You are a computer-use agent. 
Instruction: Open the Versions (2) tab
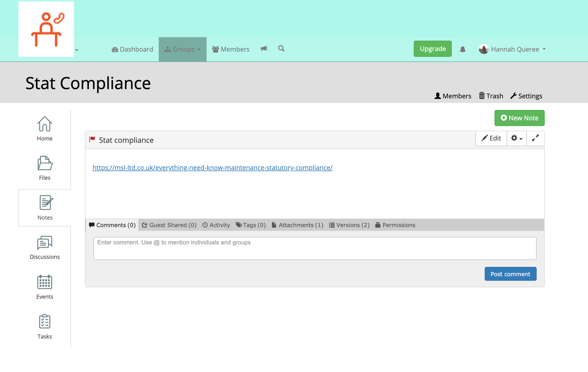pos(349,225)
